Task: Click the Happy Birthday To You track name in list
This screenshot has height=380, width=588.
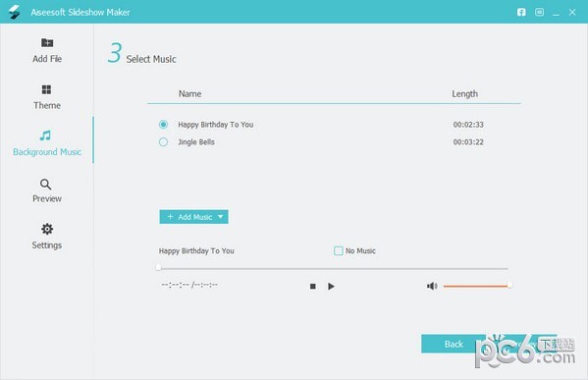Action: [x=216, y=125]
